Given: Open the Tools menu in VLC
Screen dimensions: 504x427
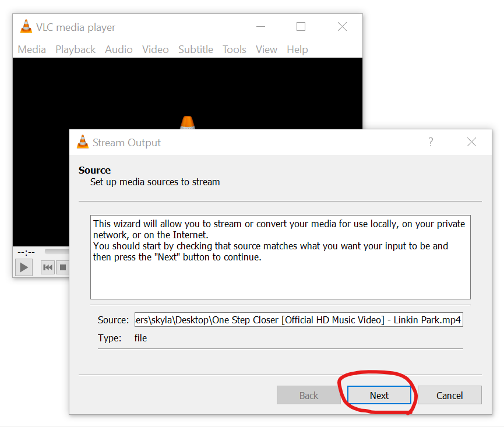Looking at the screenshot, I should point(234,50).
